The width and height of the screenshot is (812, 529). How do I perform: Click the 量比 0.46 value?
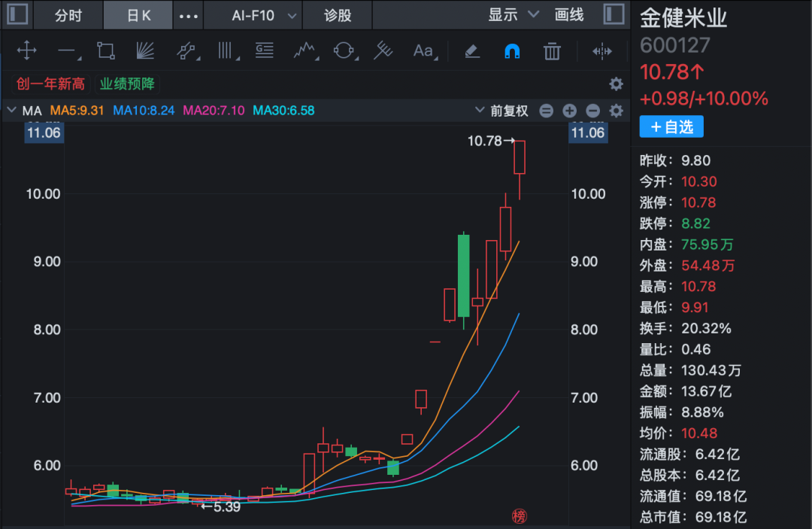[696, 349]
